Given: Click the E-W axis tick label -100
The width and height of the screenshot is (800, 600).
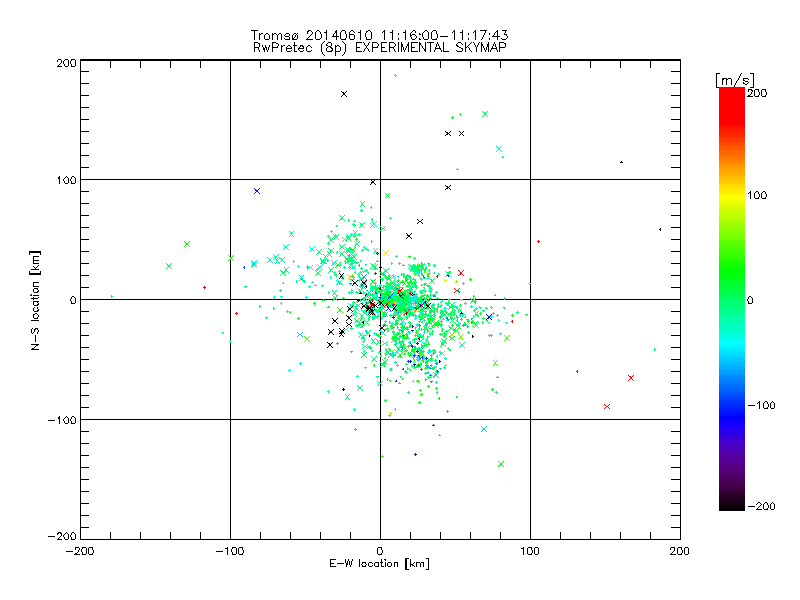Looking at the screenshot, I should [x=230, y=551].
